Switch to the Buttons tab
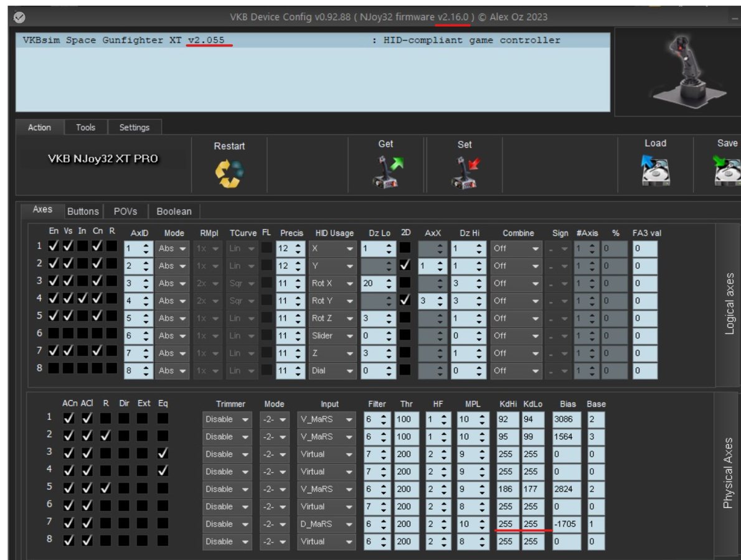 tap(82, 212)
